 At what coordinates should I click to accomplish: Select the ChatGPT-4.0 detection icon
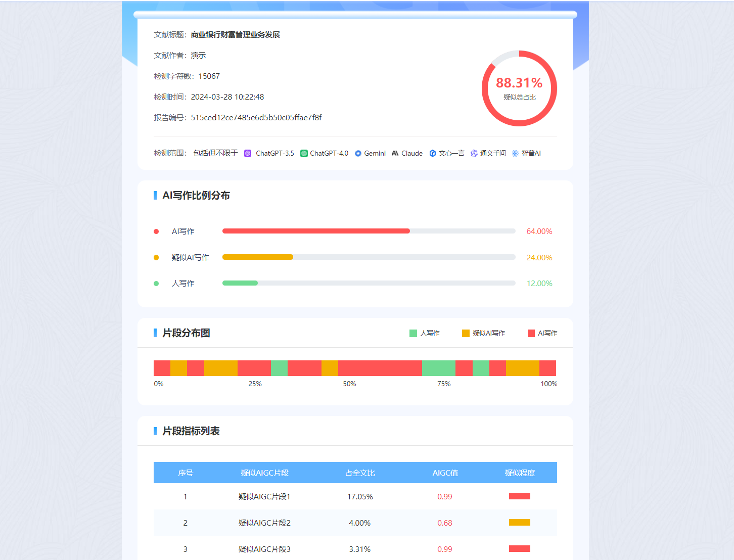[303, 153]
